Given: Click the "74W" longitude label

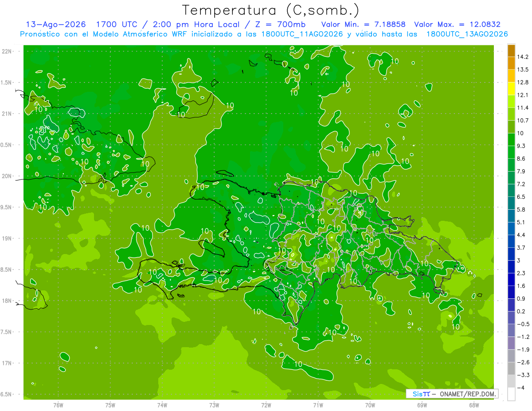Looking at the screenshot, I should coord(162,405).
